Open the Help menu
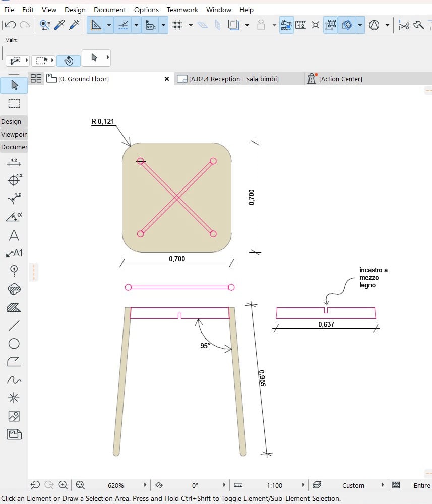 (x=246, y=10)
